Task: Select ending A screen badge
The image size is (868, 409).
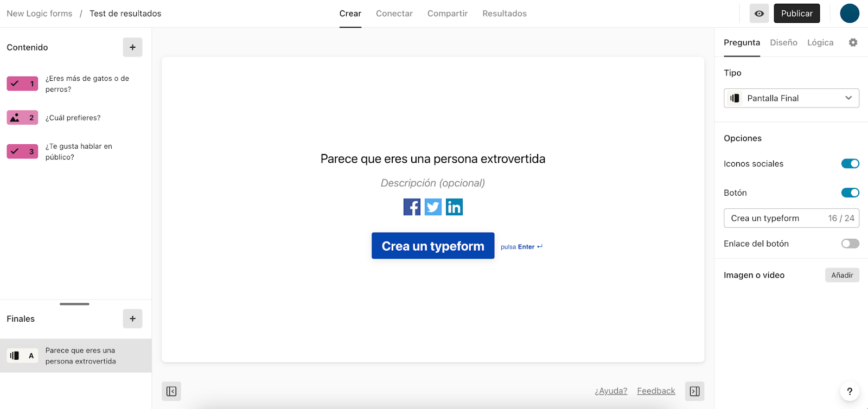Action: [22, 356]
